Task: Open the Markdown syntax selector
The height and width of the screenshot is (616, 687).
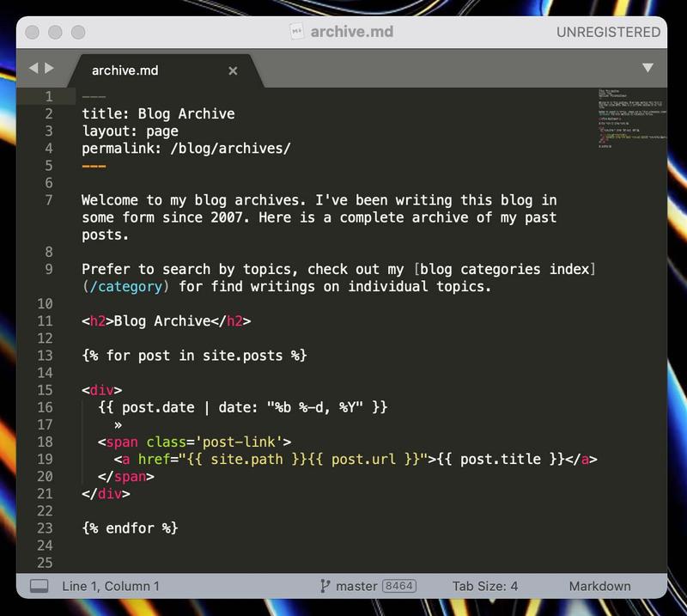Action: [599, 586]
